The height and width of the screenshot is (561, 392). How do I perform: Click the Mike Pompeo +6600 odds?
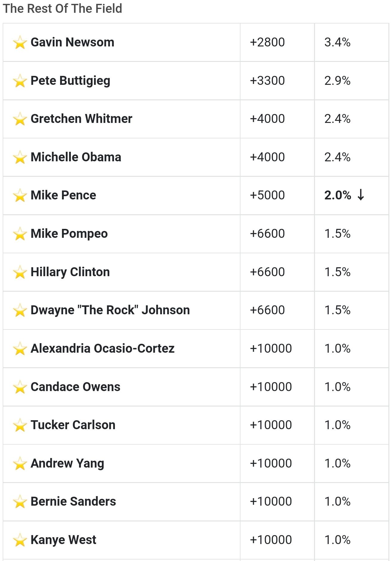pos(267,234)
